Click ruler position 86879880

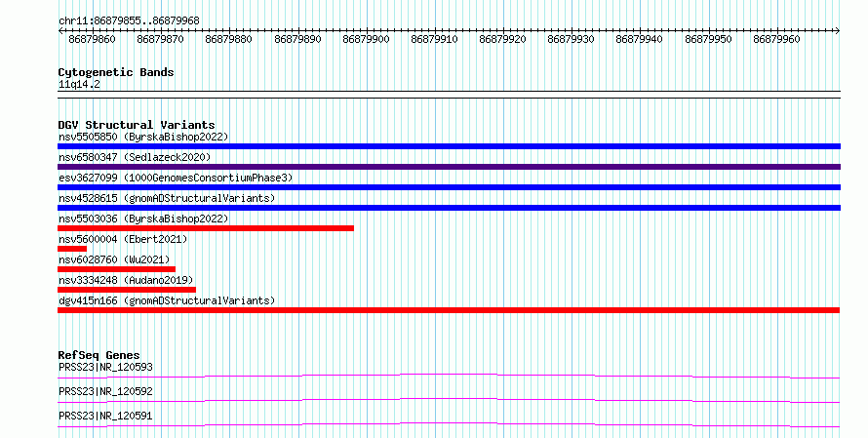click(228, 39)
